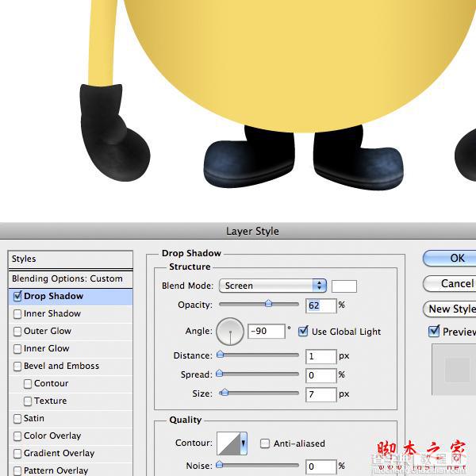Select the Drop Shadow row label
The width and height of the screenshot is (476, 476).
coord(53,296)
